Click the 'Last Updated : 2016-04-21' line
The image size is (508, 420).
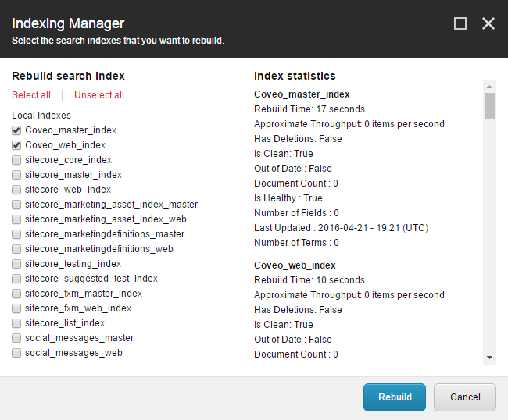pos(342,228)
